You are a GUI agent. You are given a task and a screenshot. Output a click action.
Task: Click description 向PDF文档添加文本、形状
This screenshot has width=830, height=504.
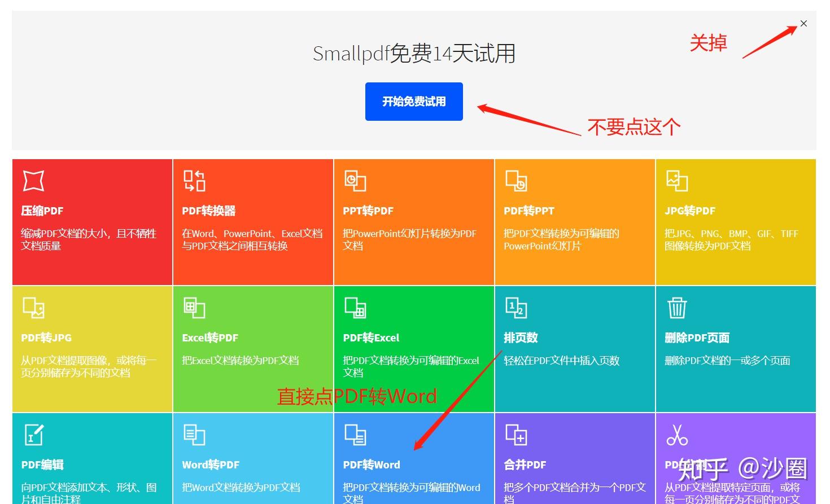pos(89,493)
